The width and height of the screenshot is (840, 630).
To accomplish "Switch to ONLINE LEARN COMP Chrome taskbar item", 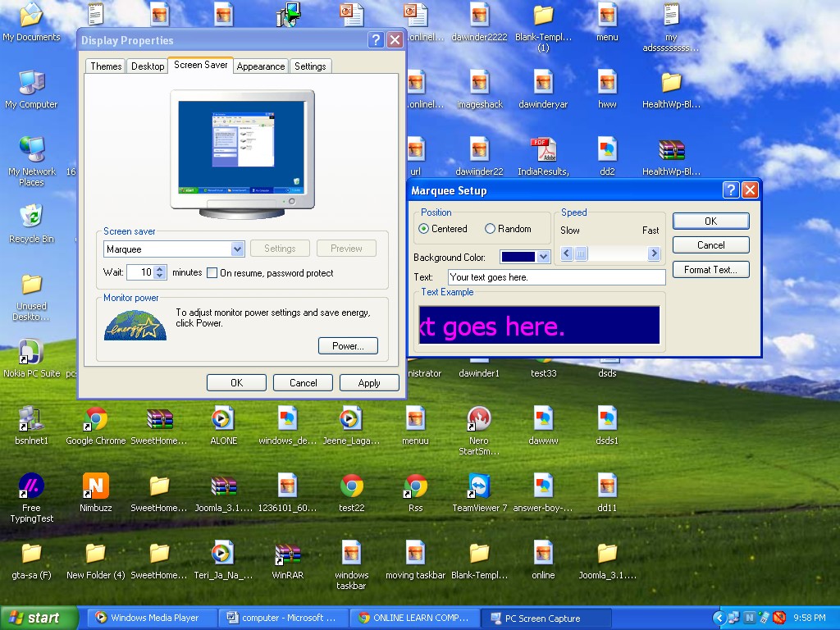I will [x=414, y=618].
